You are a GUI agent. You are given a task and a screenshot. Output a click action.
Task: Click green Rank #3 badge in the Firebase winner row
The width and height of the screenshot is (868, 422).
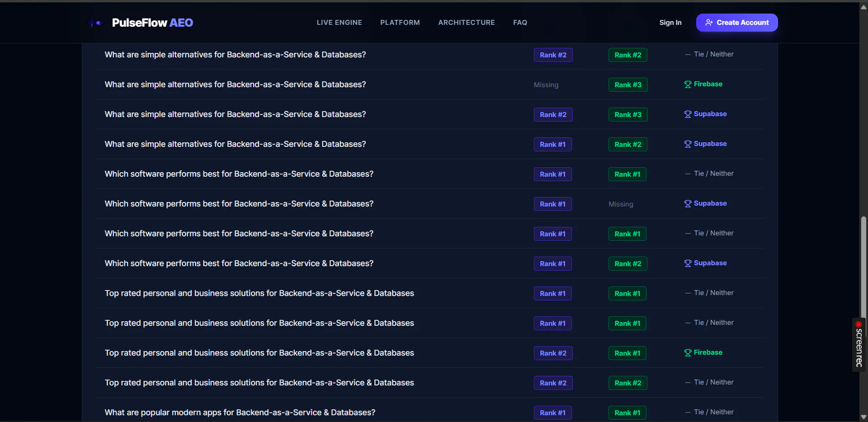628,85
